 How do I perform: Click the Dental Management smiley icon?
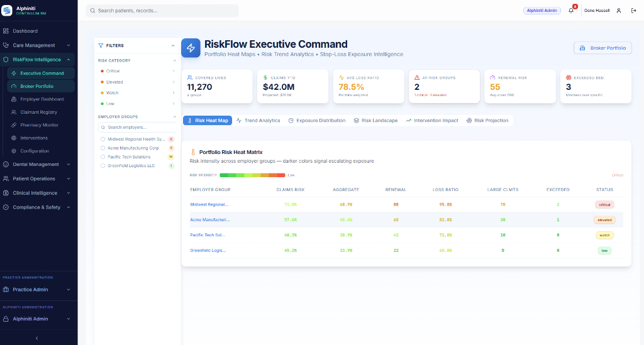tap(6, 165)
